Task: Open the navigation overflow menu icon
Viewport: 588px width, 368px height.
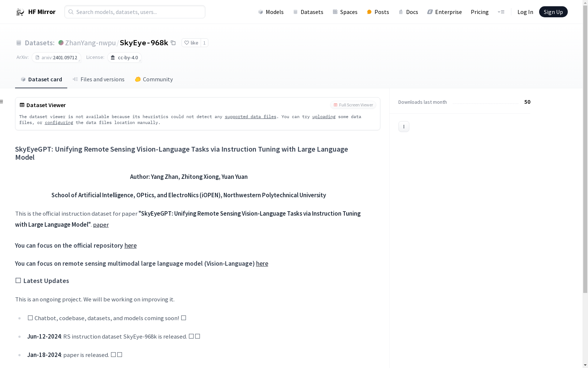Action: [x=501, y=12]
